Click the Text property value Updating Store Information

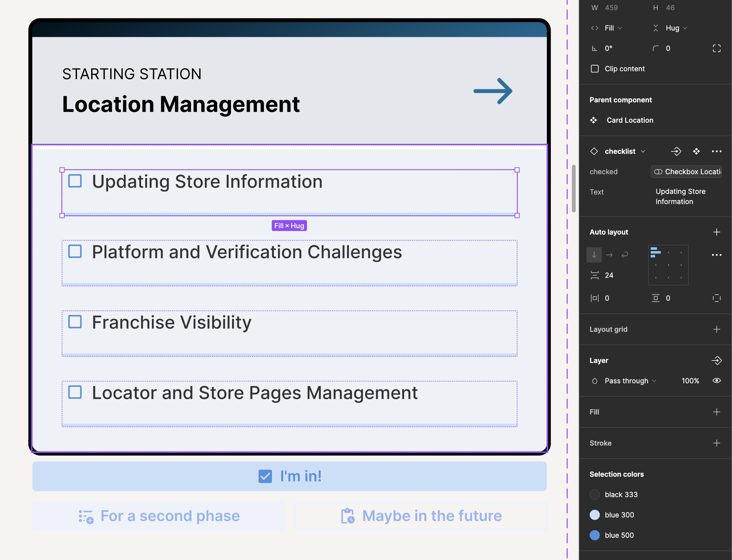tap(680, 196)
